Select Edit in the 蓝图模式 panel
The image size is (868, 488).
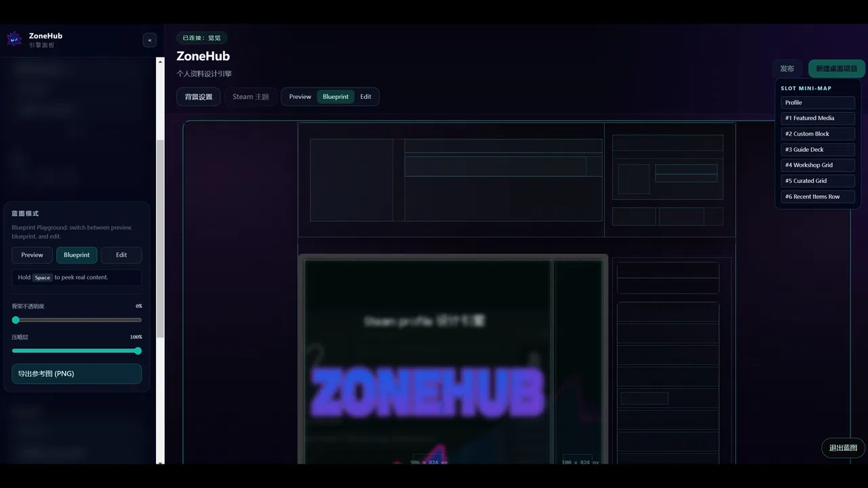click(121, 255)
